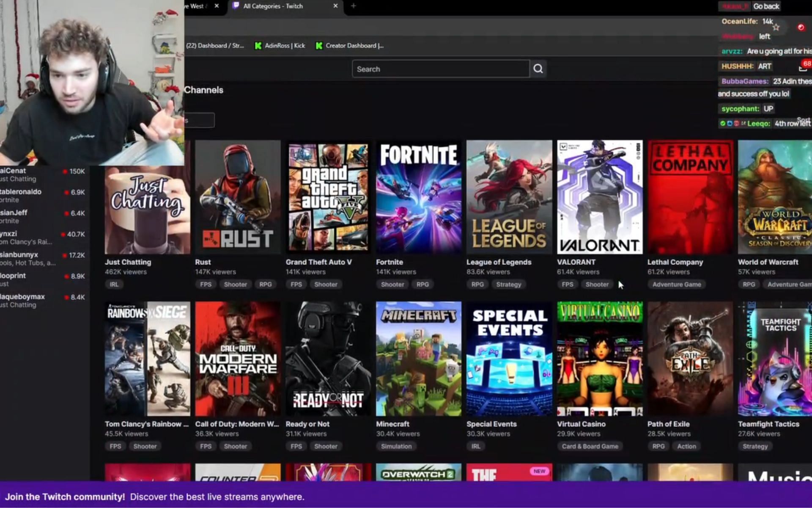Image resolution: width=812 pixels, height=508 pixels.
Task: Open the World of Warcraft cover
Action: tap(775, 197)
